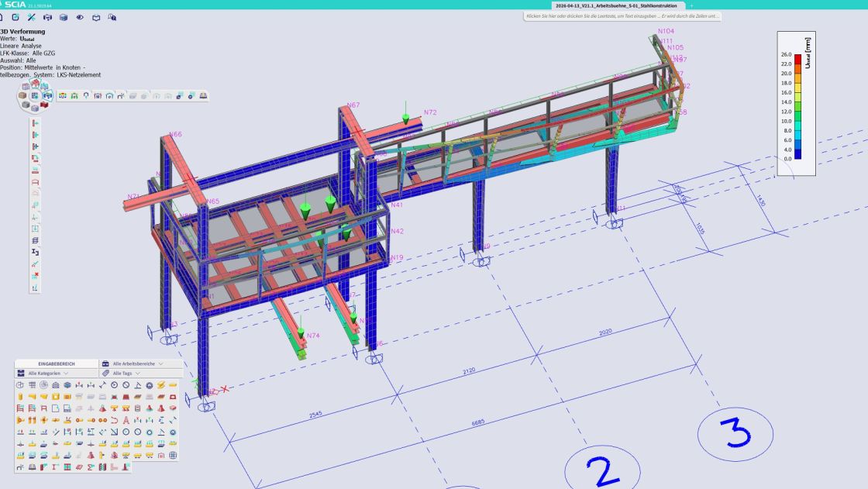Open the Alle Arbeitsbereiche dropdown

[140, 363]
